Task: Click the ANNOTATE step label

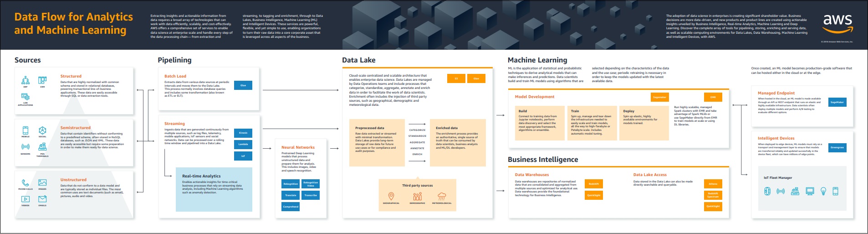Action: (x=417, y=148)
